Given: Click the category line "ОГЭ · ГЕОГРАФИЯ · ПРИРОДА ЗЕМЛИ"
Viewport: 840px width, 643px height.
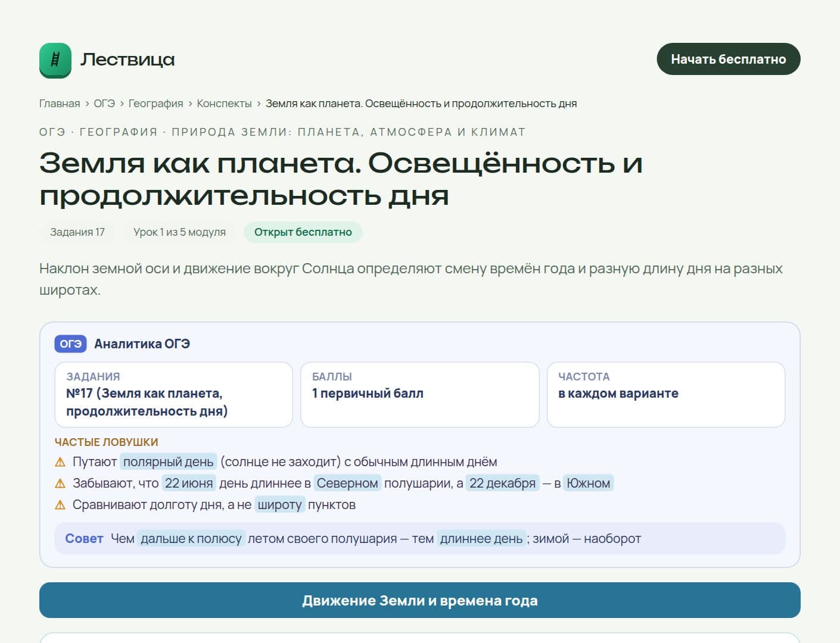Looking at the screenshot, I should (x=282, y=132).
